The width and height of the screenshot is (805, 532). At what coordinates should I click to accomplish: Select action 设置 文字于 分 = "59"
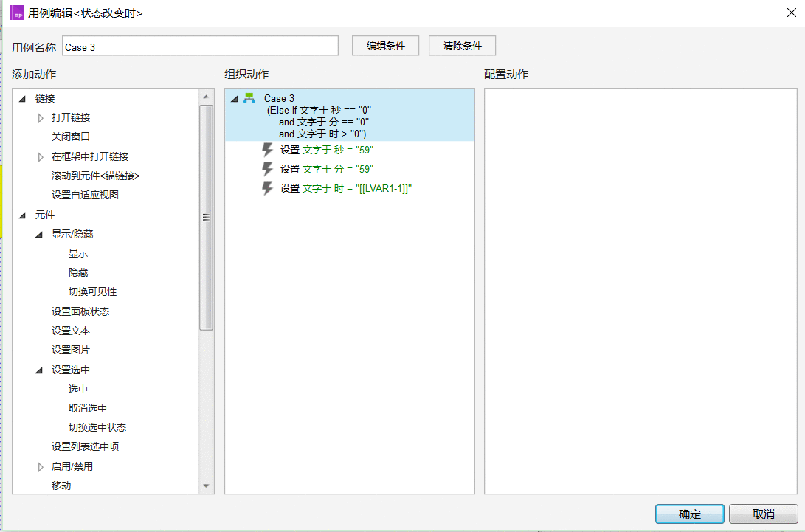point(327,169)
